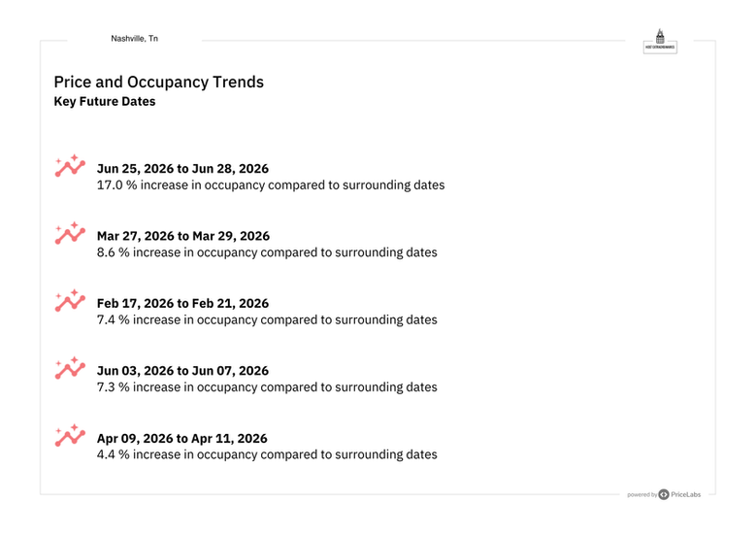This screenshot has height=535, width=756.
Task: Select the Apr 09, 2026 to Apr 11, 2026 heading
Action: coord(182,439)
